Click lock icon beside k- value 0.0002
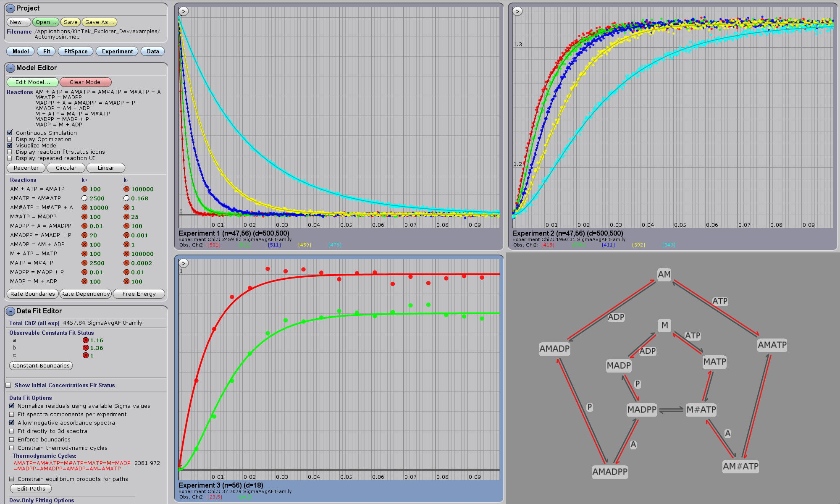 126,263
